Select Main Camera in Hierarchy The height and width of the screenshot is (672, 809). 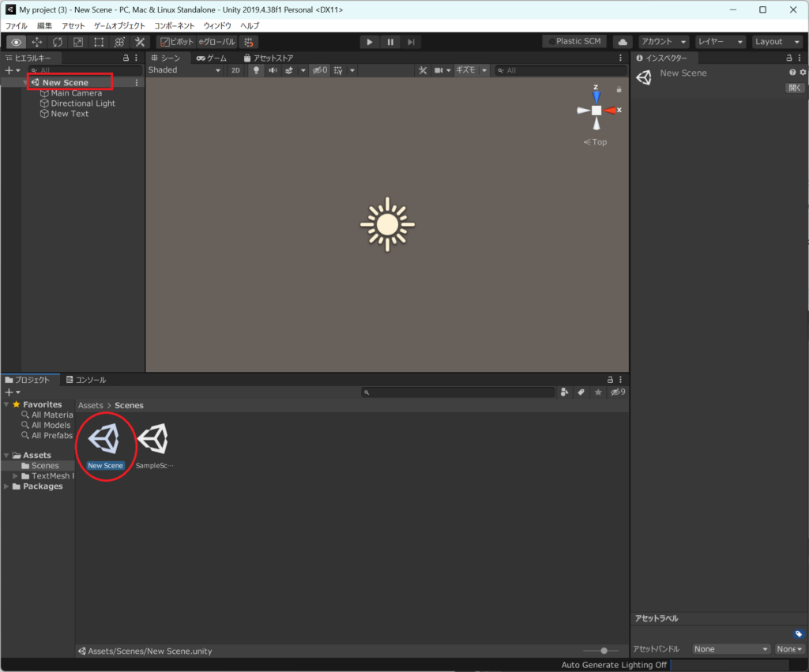click(77, 93)
